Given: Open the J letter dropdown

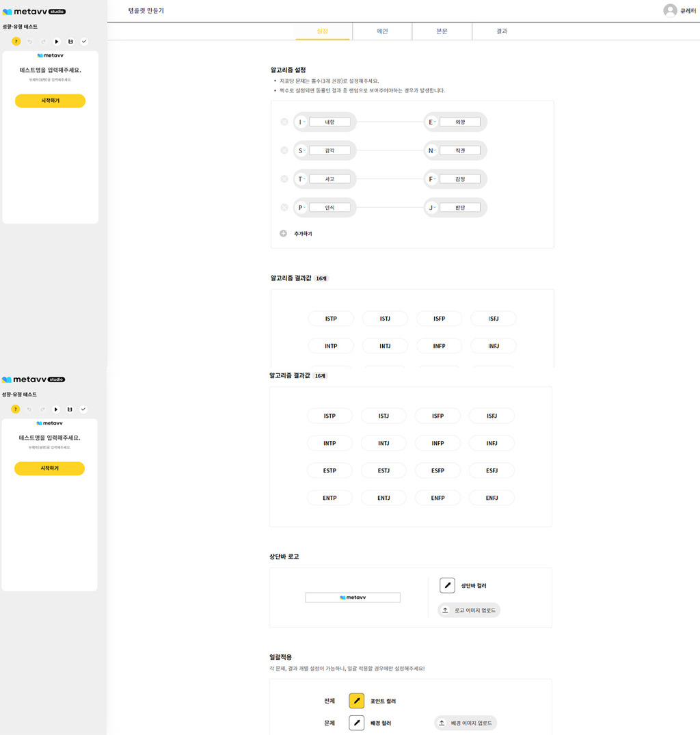Looking at the screenshot, I should (431, 208).
